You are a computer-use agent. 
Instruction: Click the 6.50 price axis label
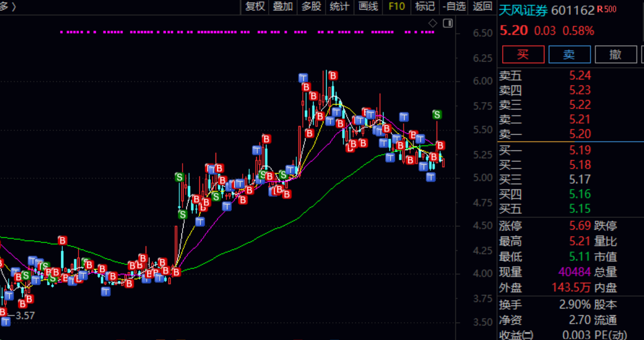(483, 33)
